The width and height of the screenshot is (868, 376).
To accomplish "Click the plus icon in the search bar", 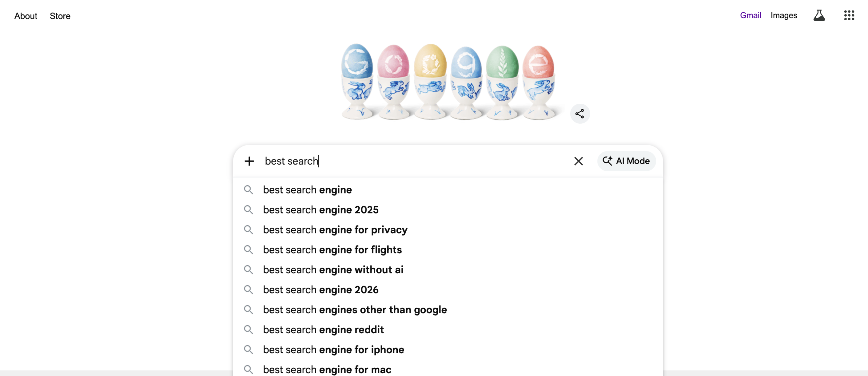I will (x=249, y=161).
